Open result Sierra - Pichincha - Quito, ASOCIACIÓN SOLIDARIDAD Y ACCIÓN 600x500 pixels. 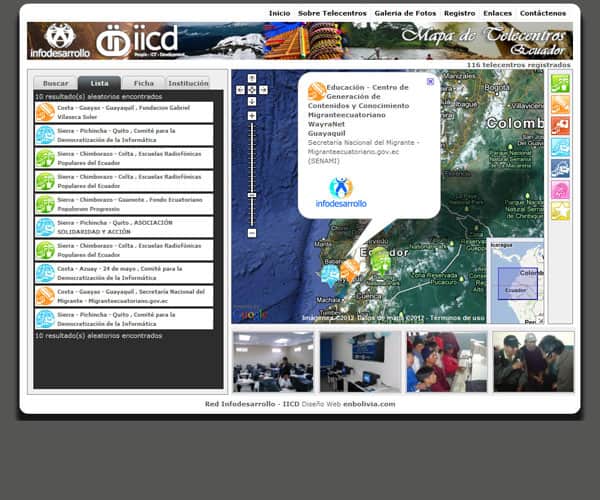point(124,227)
